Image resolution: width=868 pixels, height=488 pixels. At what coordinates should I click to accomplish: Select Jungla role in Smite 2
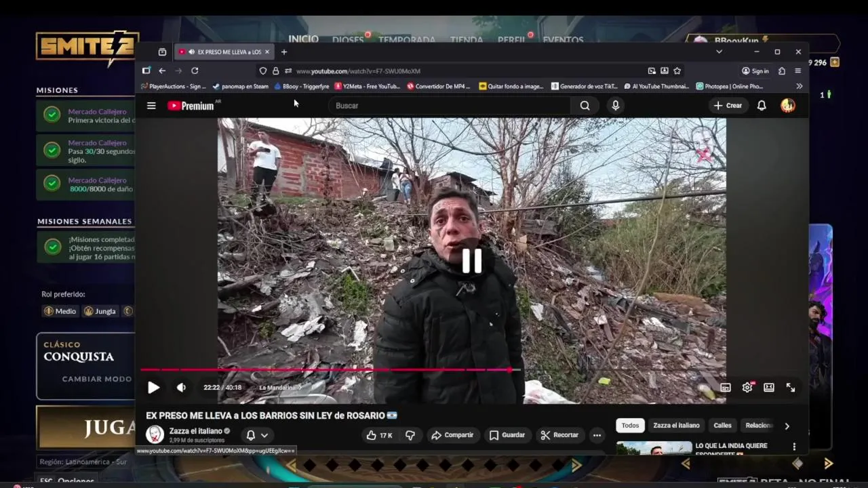tap(100, 311)
